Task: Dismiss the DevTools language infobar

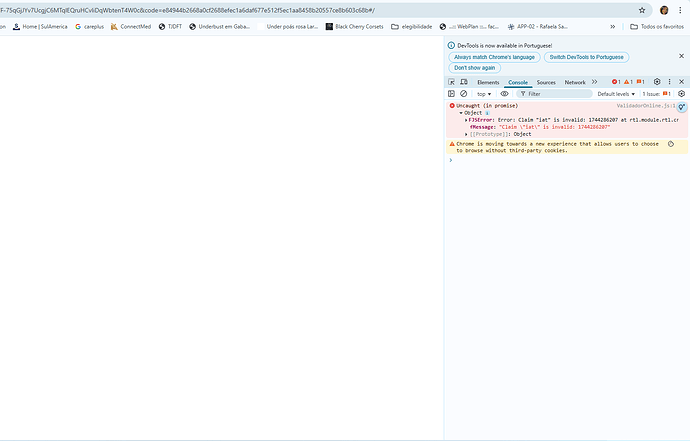Action: pyautogui.click(x=681, y=56)
